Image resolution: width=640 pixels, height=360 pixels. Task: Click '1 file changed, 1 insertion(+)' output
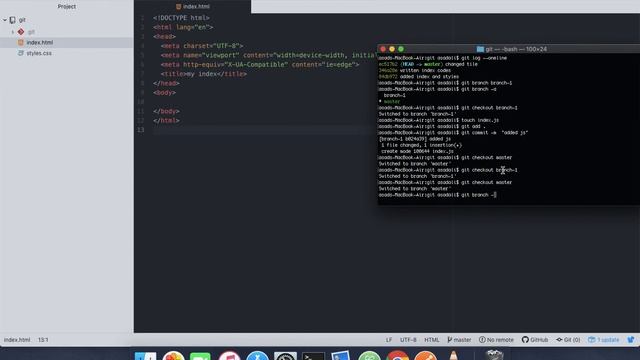[x=421, y=145]
